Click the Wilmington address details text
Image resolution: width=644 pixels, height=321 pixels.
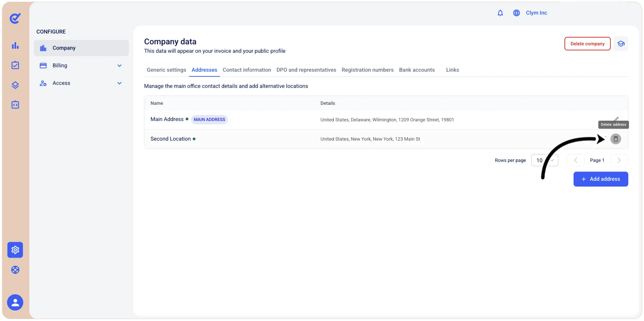click(387, 120)
